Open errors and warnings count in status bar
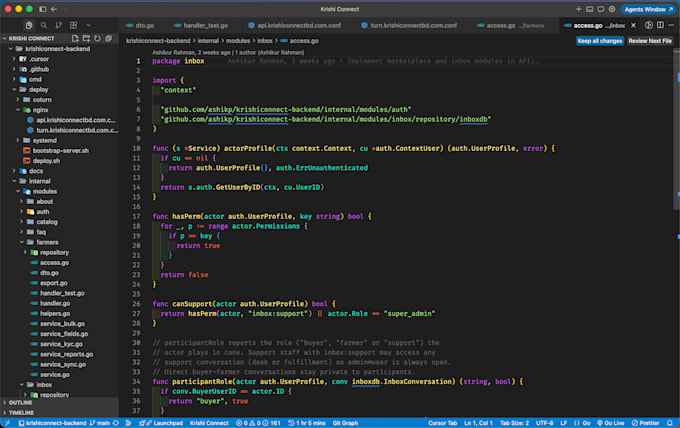Viewport: 680px width, 428px height. [258, 423]
